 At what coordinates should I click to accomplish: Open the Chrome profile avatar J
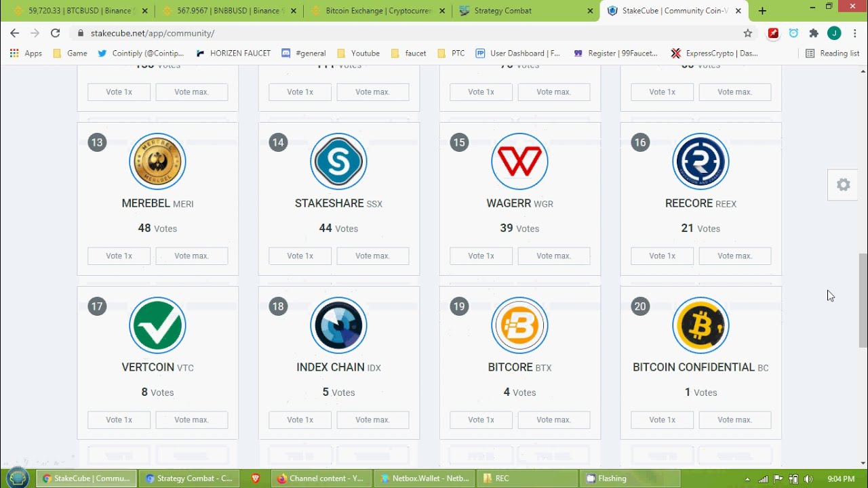[834, 33]
